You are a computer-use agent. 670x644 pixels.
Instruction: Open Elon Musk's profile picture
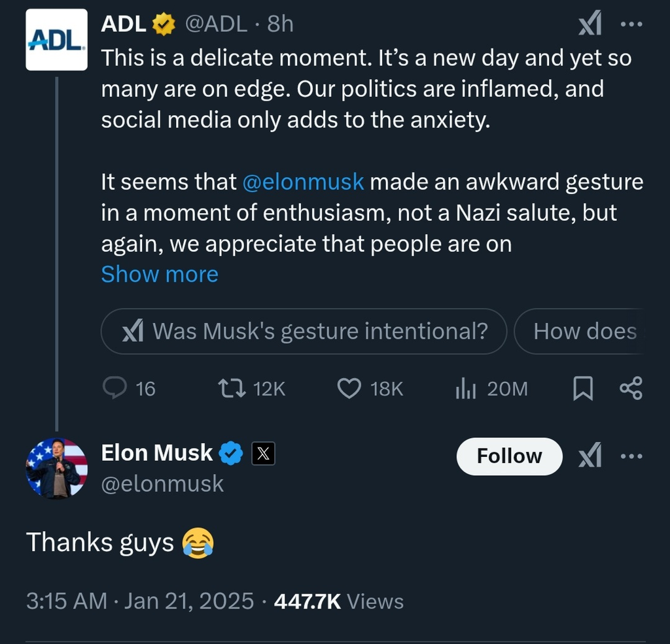coord(56,468)
